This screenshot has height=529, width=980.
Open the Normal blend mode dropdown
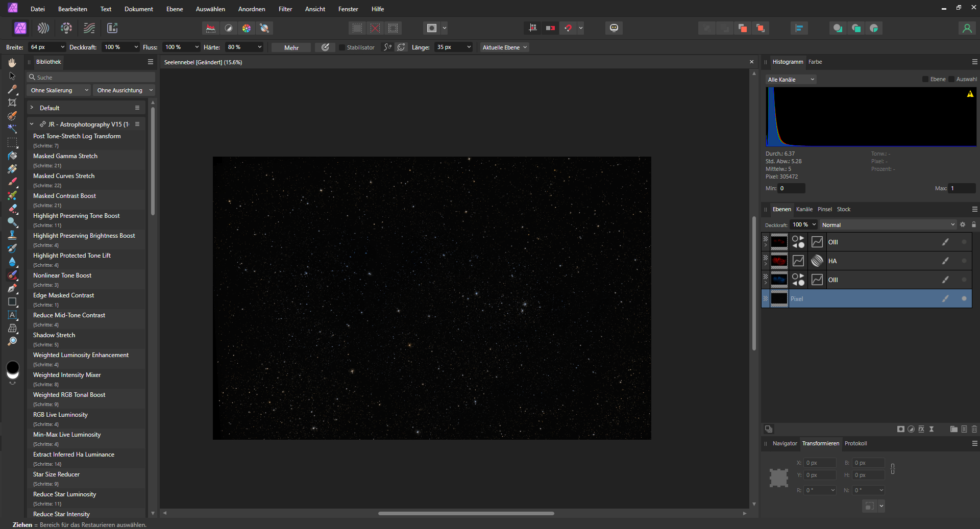(888, 224)
